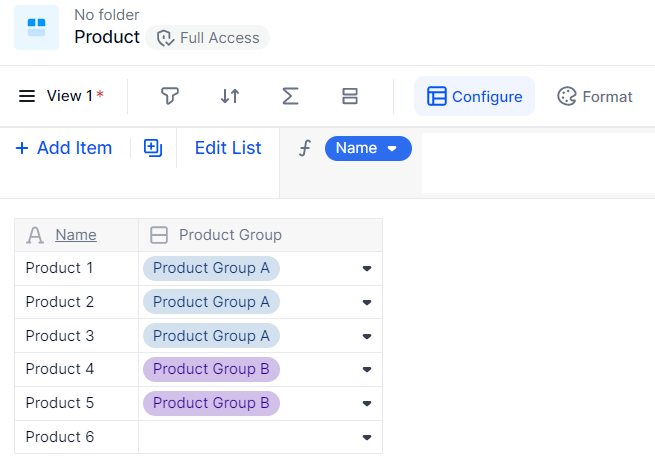Open the Configure panel
This screenshot has width=655, height=473.
click(475, 96)
